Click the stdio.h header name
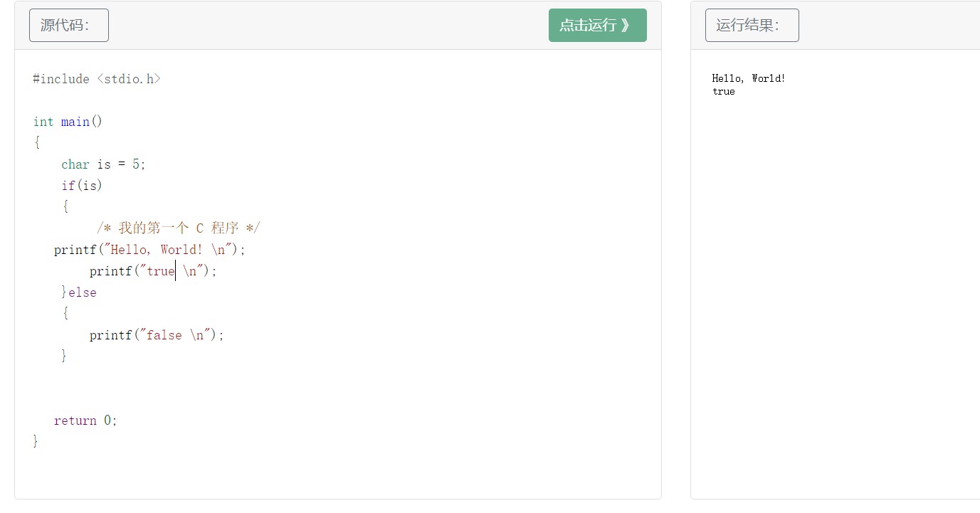The height and width of the screenshot is (513, 980). 129,79
